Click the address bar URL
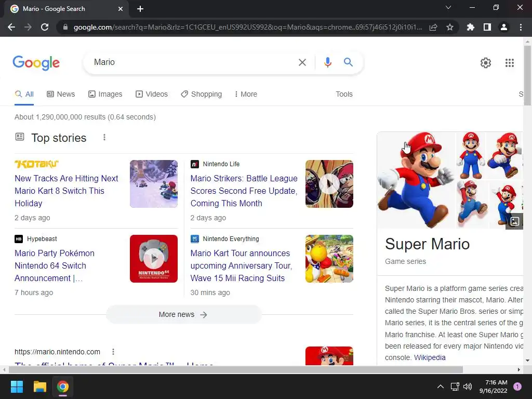Image resolution: width=532 pixels, height=399 pixels. point(248,27)
